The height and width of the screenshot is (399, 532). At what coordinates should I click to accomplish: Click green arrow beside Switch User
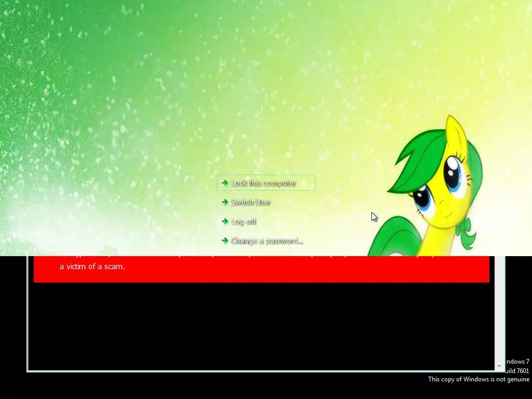click(x=224, y=202)
